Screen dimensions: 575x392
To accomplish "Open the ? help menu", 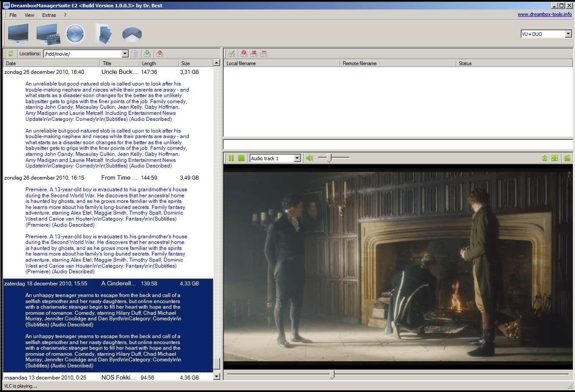I will click(65, 15).
